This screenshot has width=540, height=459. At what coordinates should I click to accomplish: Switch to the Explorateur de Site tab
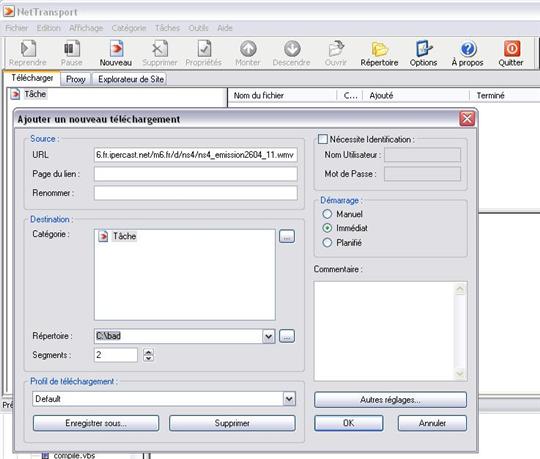(131, 79)
